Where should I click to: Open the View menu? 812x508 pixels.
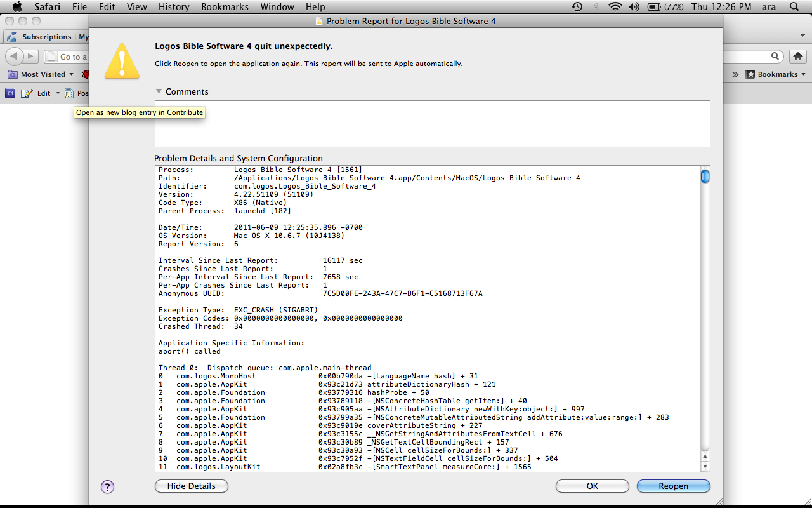coord(137,7)
